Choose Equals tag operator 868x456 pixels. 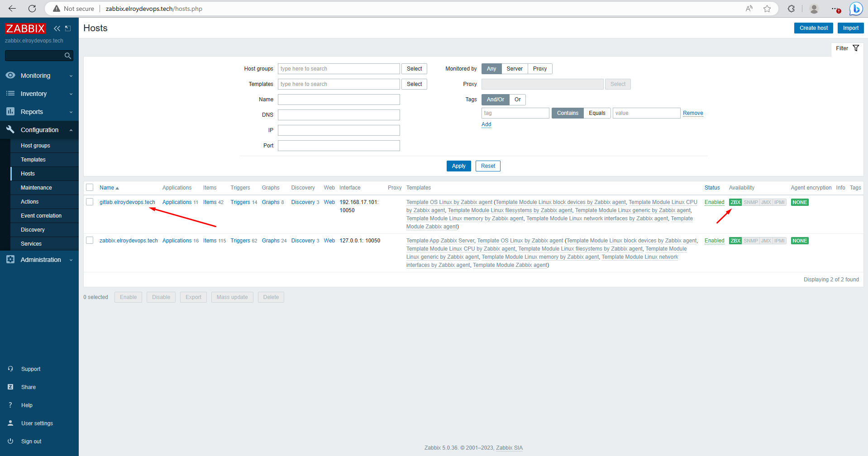click(597, 113)
